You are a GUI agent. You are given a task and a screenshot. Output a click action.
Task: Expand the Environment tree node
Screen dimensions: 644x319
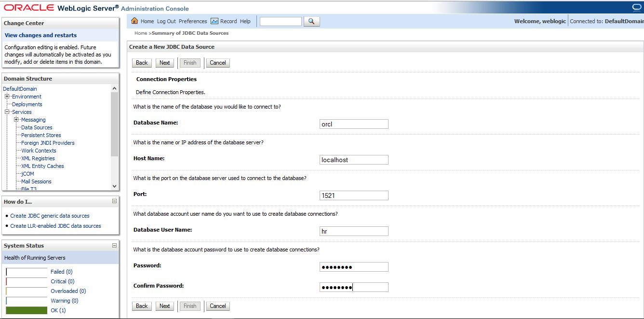[7, 97]
